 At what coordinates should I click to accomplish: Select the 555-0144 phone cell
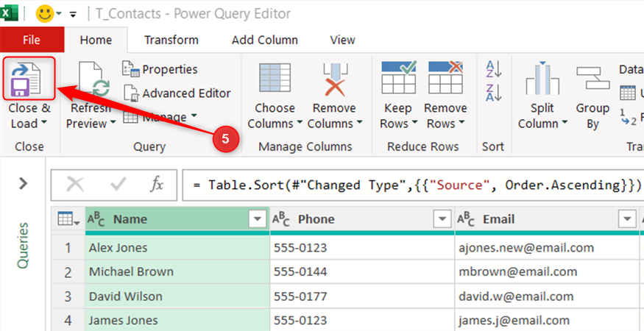coord(362,271)
